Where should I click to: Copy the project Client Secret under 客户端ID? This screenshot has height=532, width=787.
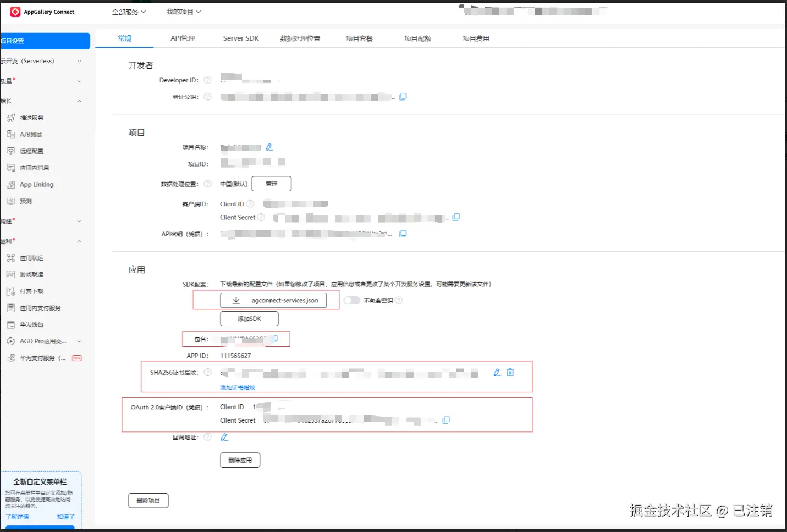[456, 217]
